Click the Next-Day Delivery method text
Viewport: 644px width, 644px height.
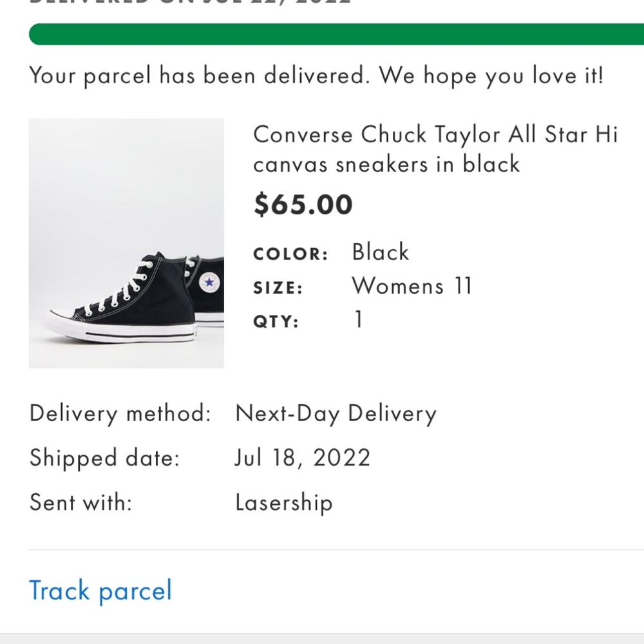336,413
